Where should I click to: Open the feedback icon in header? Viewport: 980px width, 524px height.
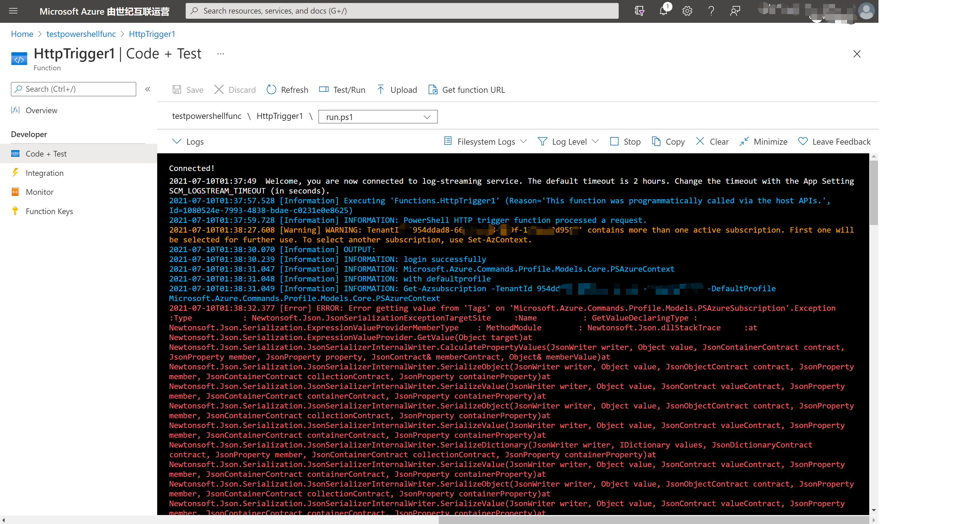(735, 11)
